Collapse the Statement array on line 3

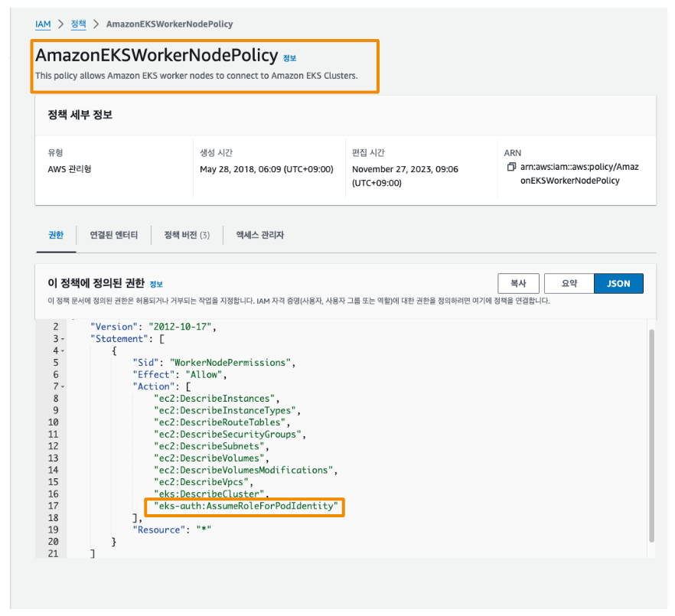(x=63, y=339)
